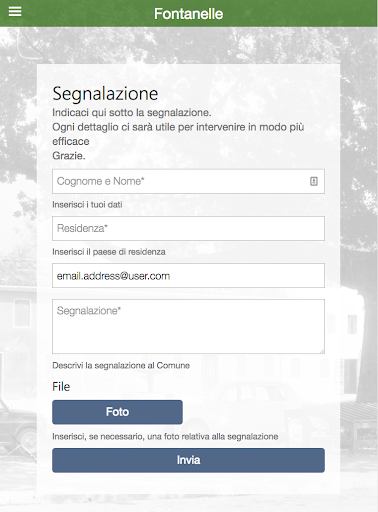Click the contact autofill icon in the name field

coord(314,181)
